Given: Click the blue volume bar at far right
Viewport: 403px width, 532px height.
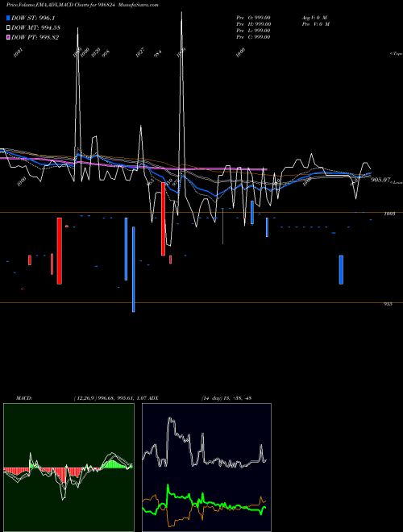Looking at the screenshot, I should click(x=341, y=270).
